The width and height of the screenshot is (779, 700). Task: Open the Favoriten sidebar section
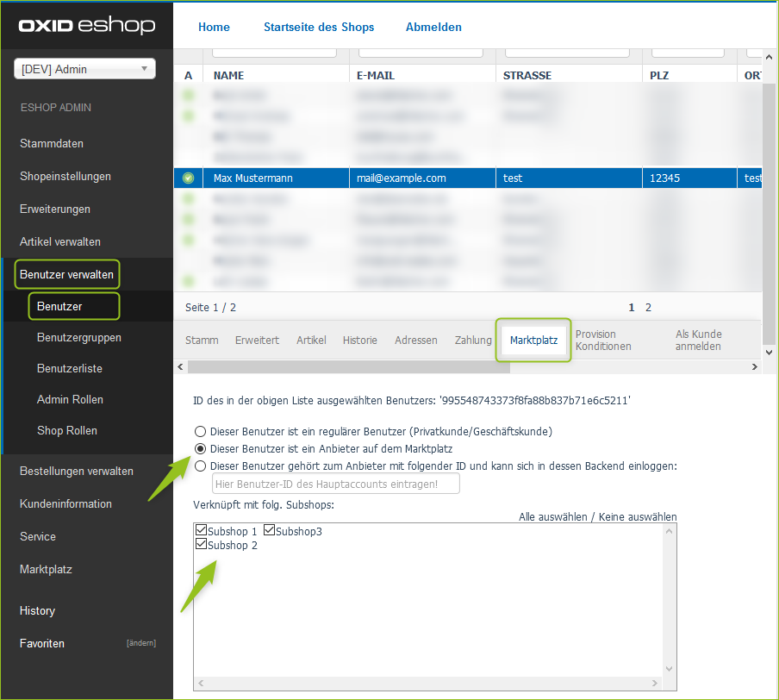(42, 644)
